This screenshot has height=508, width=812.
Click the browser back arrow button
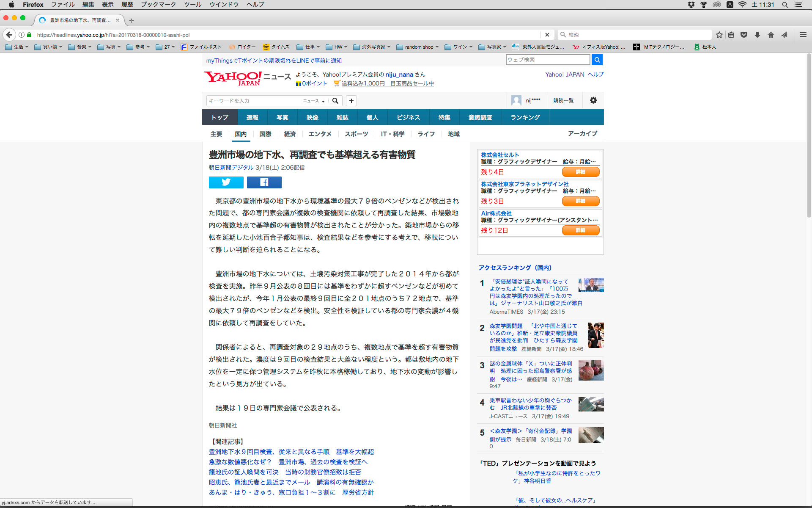click(x=9, y=35)
